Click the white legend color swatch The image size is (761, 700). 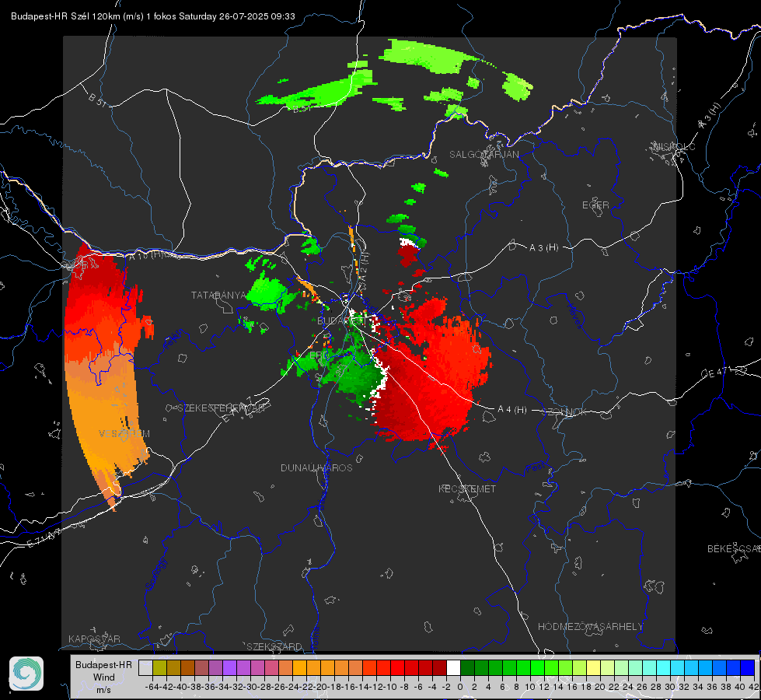click(x=453, y=668)
